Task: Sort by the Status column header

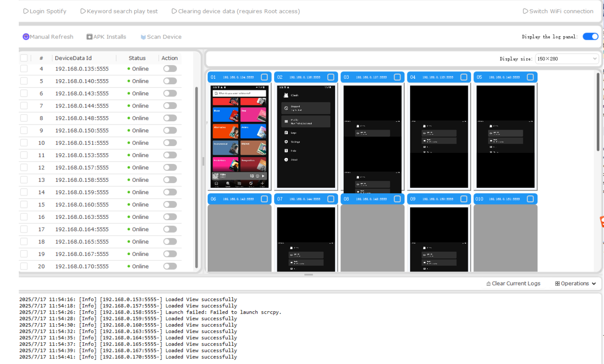Action: click(x=137, y=58)
